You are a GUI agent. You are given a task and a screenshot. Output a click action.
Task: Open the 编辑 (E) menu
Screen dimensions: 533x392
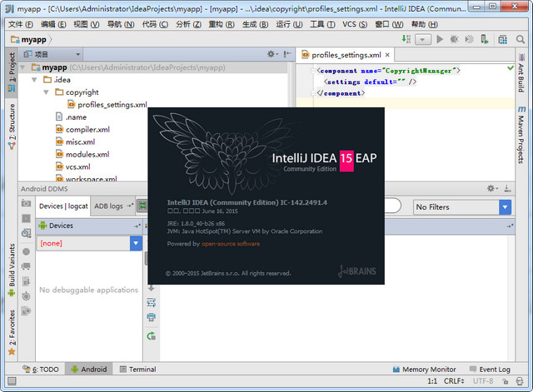coord(53,24)
